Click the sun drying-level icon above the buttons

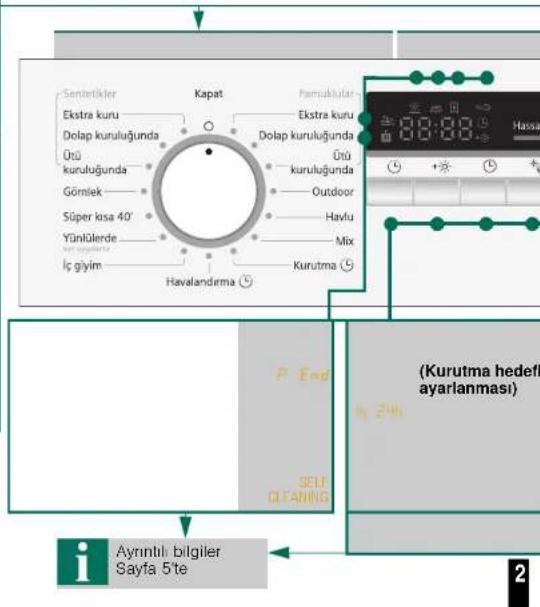pyautogui.click(x=442, y=166)
